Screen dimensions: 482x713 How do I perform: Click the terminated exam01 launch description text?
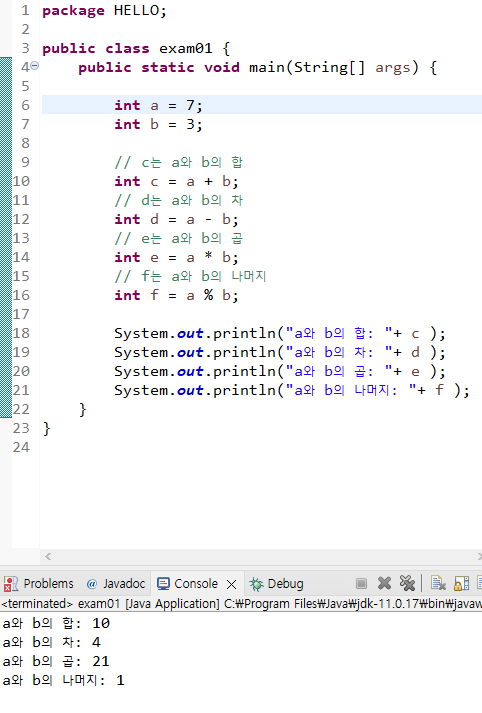(241, 604)
